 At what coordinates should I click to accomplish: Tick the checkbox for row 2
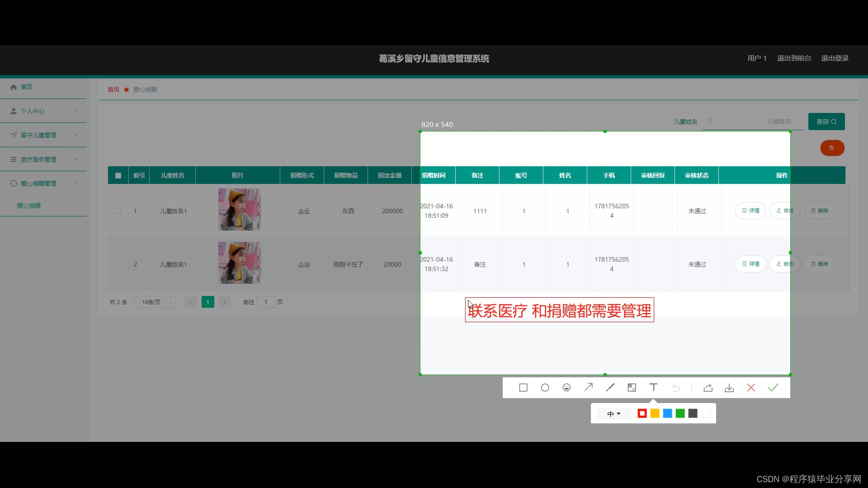(118, 264)
